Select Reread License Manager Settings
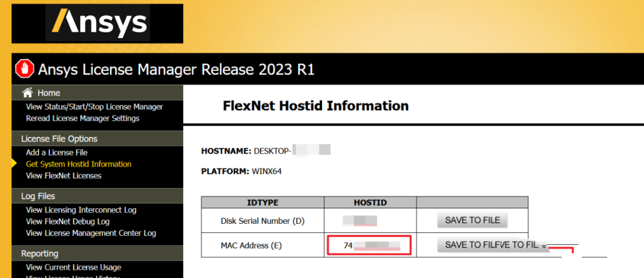644x278 pixels. [x=82, y=118]
